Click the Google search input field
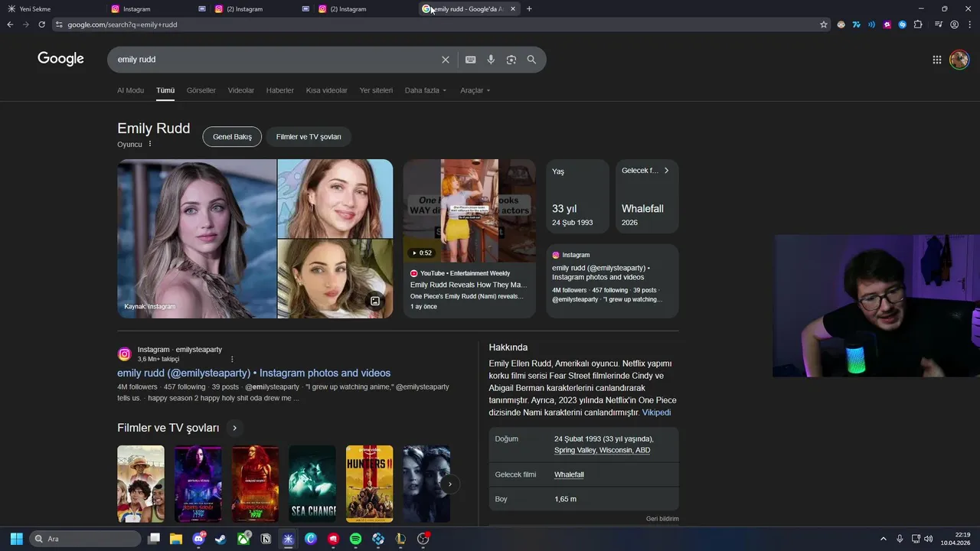This screenshot has width=980, height=551. click(x=276, y=60)
